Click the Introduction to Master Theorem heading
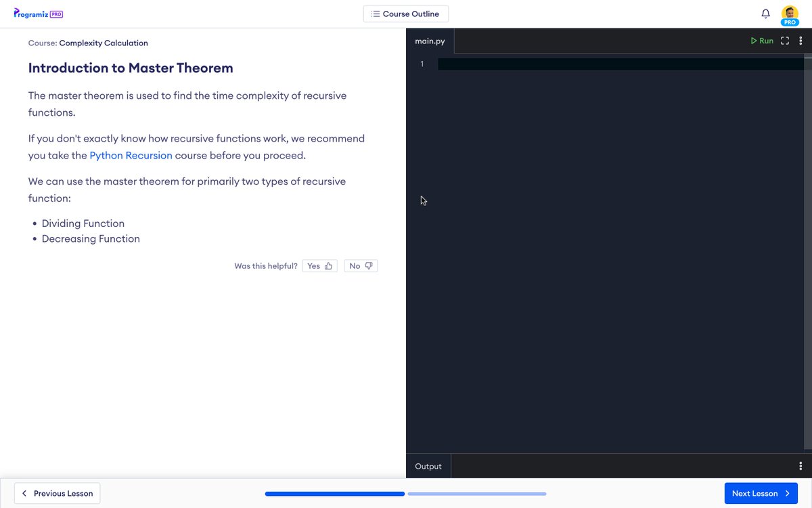 coord(131,68)
